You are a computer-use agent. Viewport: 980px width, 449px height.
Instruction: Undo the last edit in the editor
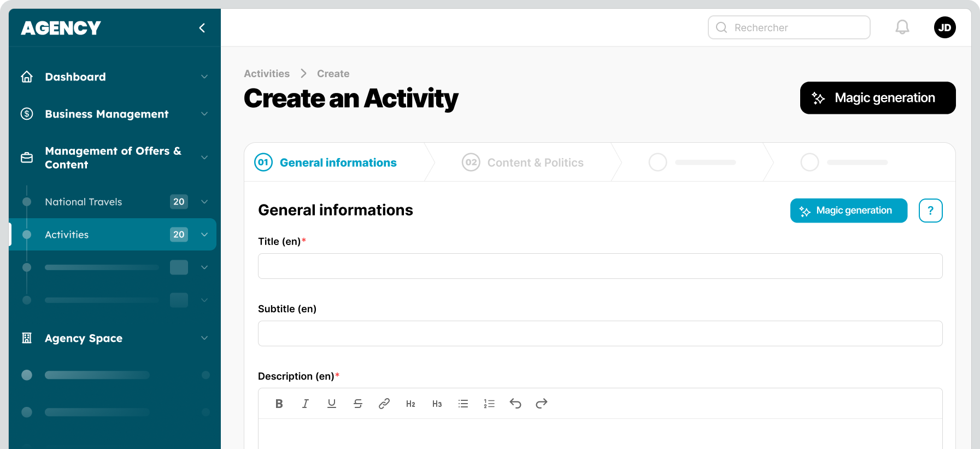pos(515,404)
